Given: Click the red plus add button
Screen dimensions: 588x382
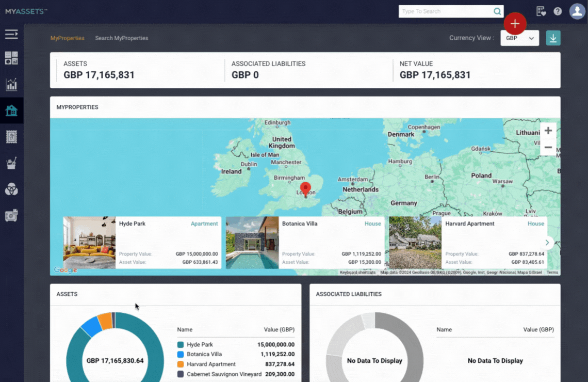Looking at the screenshot, I should point(515,24).
